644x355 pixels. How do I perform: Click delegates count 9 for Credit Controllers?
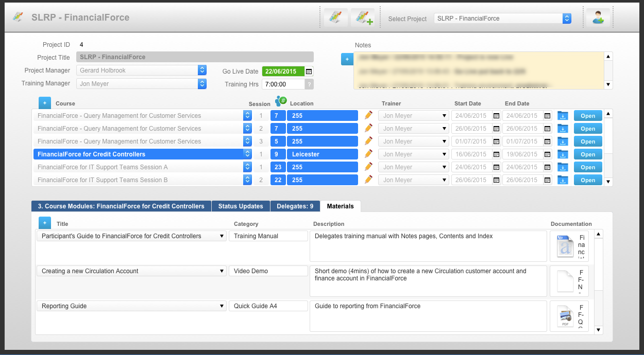pyautogui.click(x=278, y=154)
